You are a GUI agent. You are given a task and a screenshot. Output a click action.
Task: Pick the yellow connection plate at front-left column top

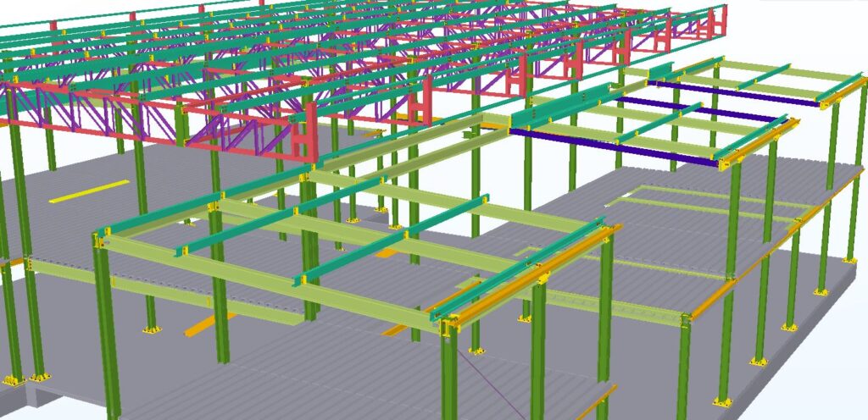pyautogui.click(x=100, y=242)
